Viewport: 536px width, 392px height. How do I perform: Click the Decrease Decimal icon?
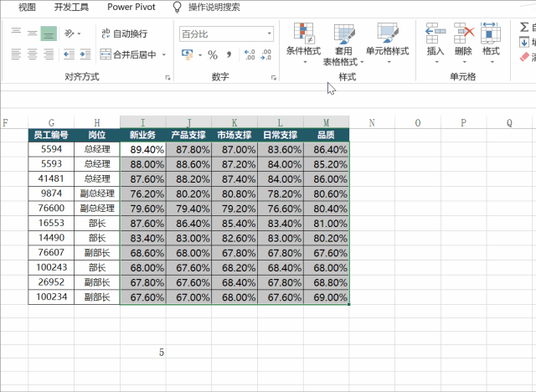267,54
